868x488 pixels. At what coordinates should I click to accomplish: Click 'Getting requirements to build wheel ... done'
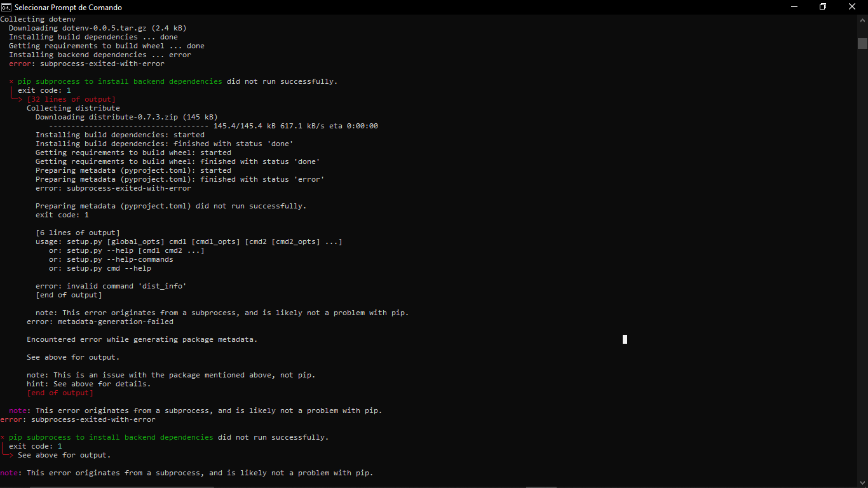[107, 46]
